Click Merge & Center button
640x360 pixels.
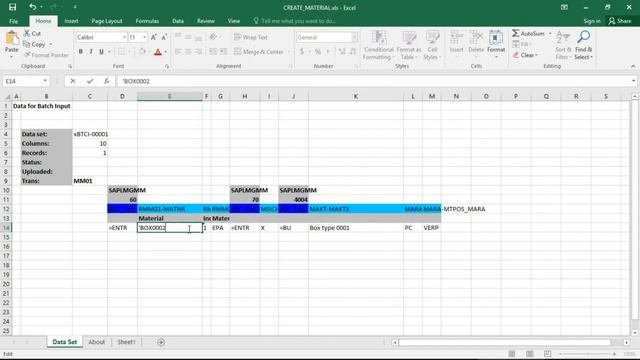click(259, 52)
